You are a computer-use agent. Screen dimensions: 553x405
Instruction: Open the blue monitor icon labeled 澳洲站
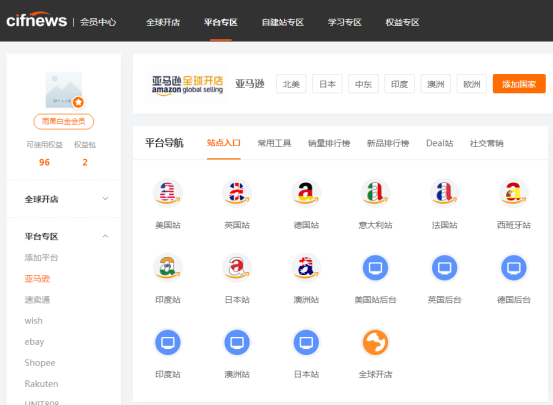pos(237,342)
